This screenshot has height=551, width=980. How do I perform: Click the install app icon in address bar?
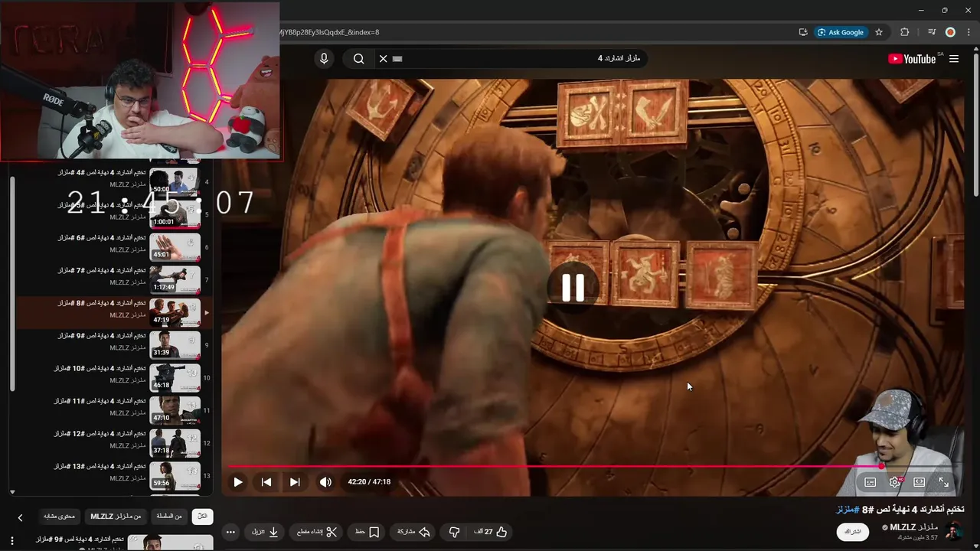coord(803,32)
